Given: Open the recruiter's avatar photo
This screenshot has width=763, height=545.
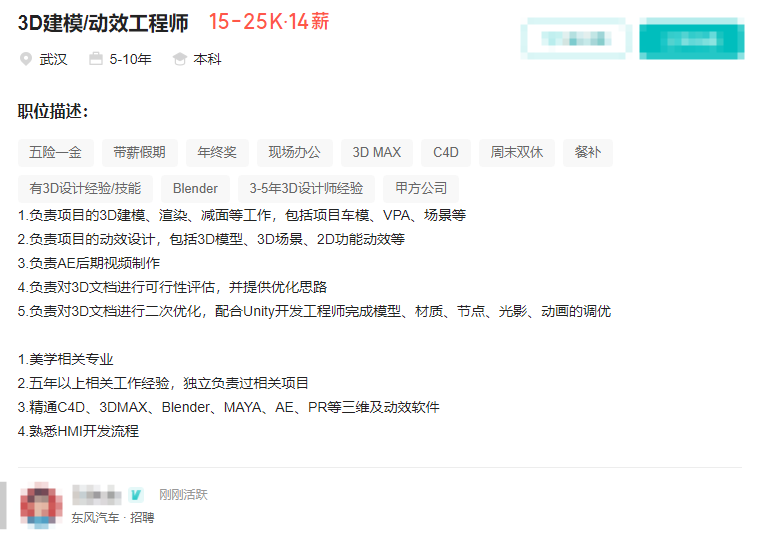Looking at the screenshot, I should (x=41, y=505).
